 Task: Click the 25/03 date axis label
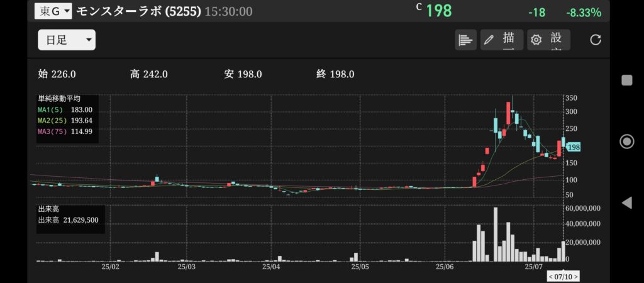point(186,267)
